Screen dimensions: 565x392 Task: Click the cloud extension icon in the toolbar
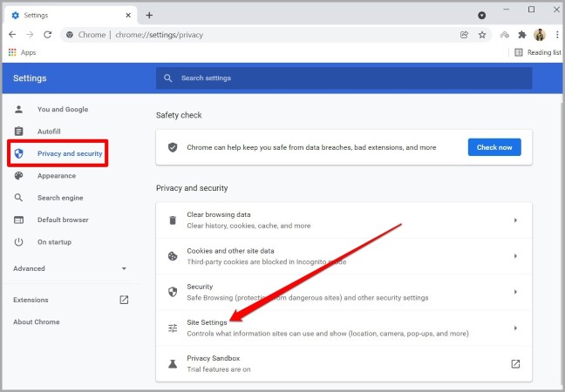(505, 35)
